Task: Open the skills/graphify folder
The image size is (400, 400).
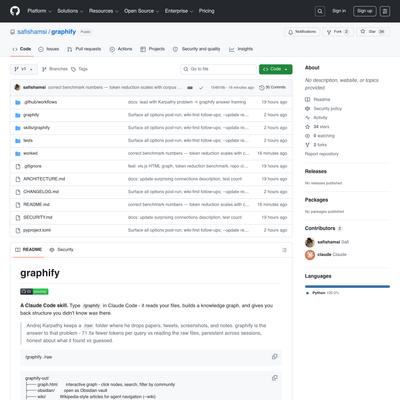Action: pos(37,128)
